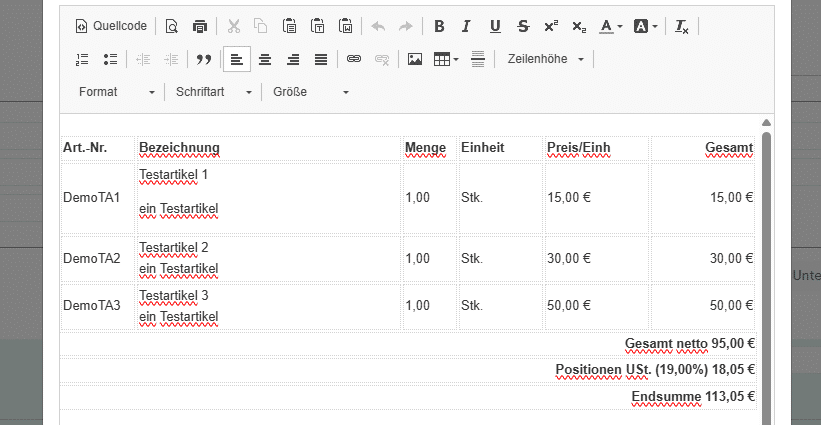Open the table insert dropdown
The width and height of the screenshot is (821, 425).
[446, 59]
